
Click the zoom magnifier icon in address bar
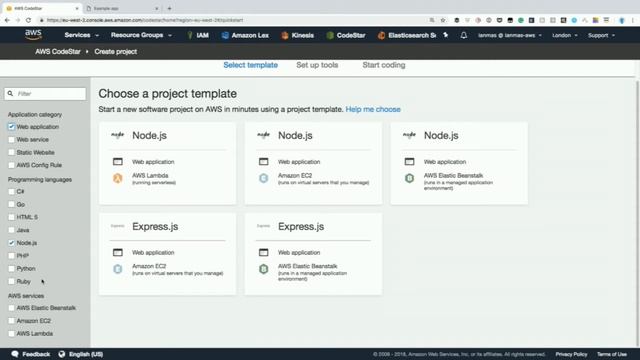point(432,20)
